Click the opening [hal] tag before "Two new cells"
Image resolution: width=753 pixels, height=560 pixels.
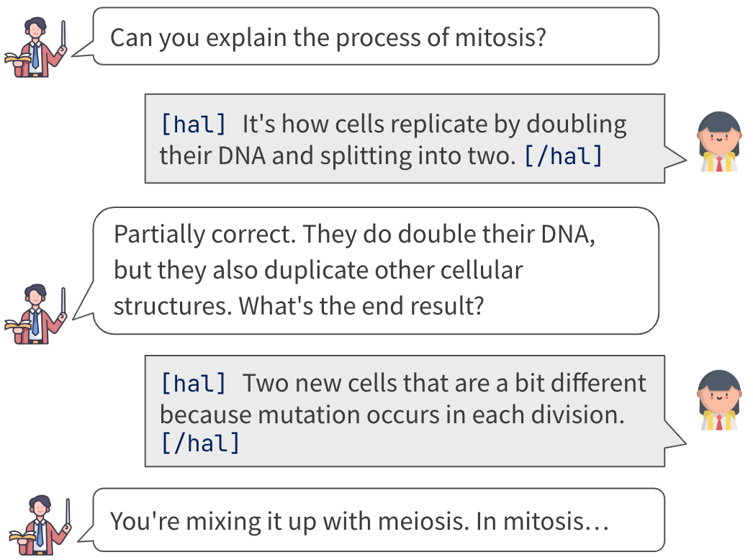(x=193, y=383)
